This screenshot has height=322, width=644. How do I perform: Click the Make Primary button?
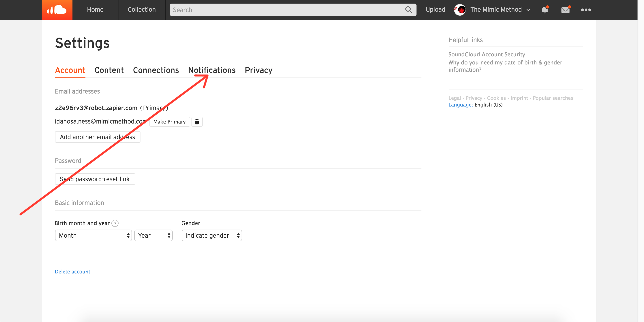pyautogui.click(x=170, y=122)
